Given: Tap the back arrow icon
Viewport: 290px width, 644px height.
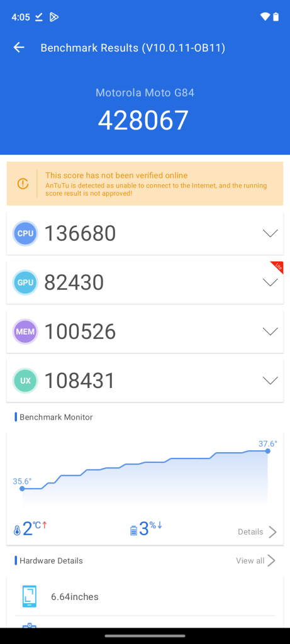Looking at the screenshot, I should (x=19, y=48).
